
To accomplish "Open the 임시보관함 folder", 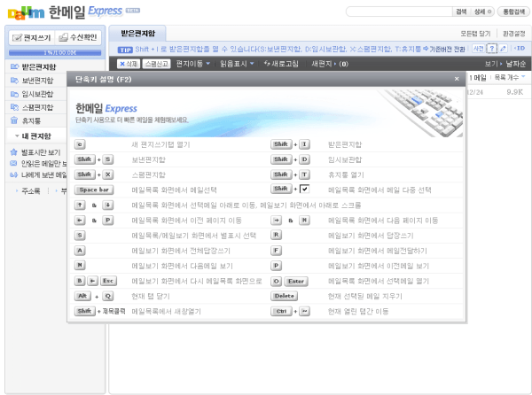I will click(32, 94).
